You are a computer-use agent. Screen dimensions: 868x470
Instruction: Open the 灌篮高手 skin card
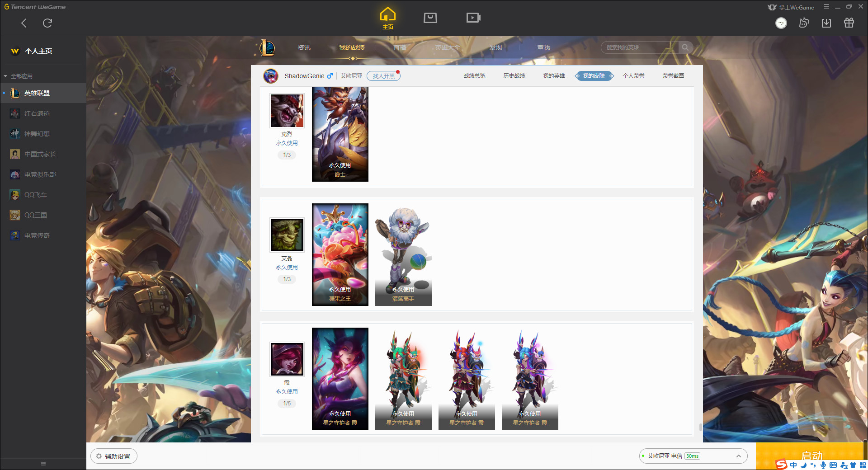point(403,254)
